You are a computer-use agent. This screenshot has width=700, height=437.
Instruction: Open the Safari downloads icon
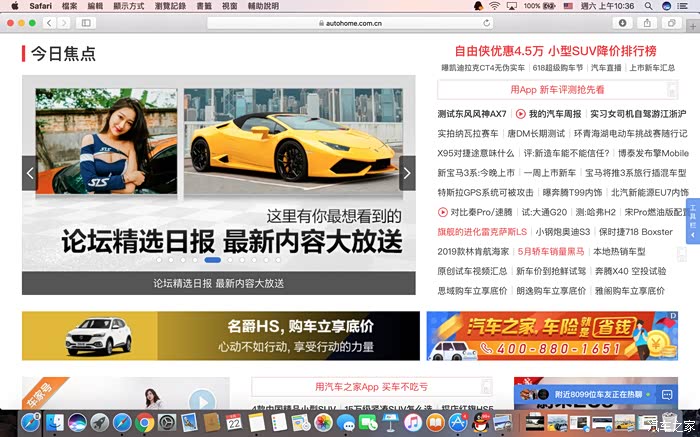pyautogui.click(x=620, y=22)
